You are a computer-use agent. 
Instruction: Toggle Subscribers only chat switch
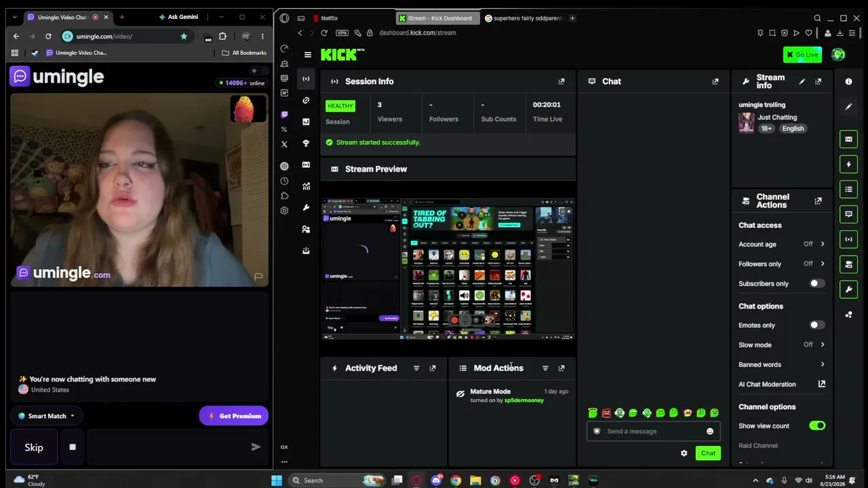coord(817,283)
